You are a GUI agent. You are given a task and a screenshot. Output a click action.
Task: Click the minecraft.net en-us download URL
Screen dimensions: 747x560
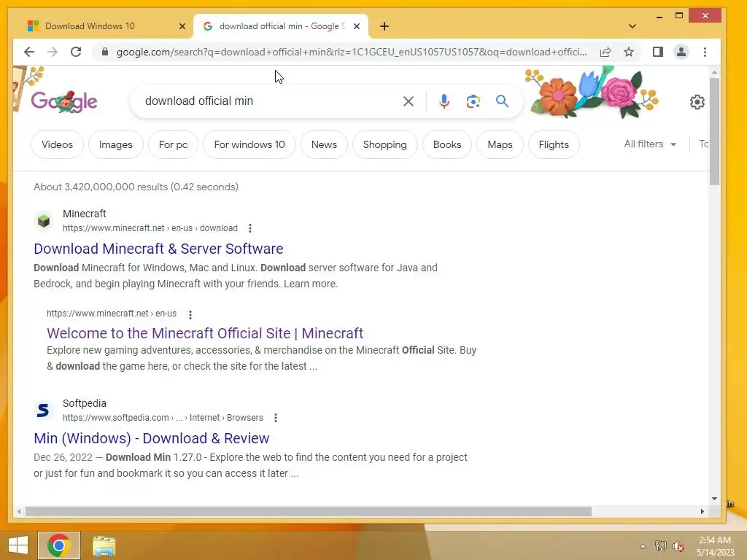click(150, 228)
